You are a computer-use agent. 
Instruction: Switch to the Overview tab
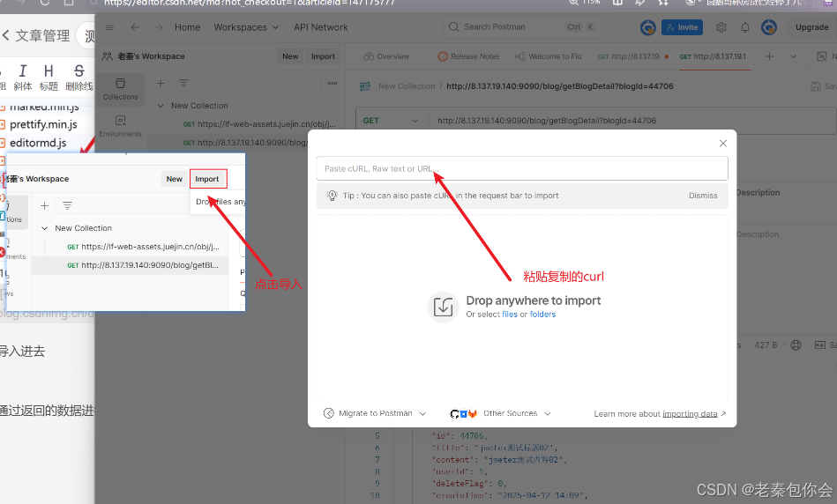[x=386, y=56]
